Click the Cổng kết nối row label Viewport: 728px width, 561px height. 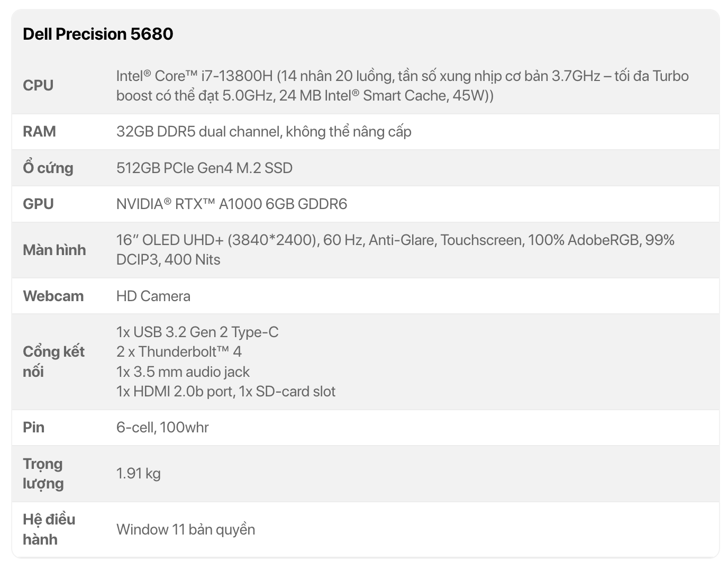[x=53, y=361]
